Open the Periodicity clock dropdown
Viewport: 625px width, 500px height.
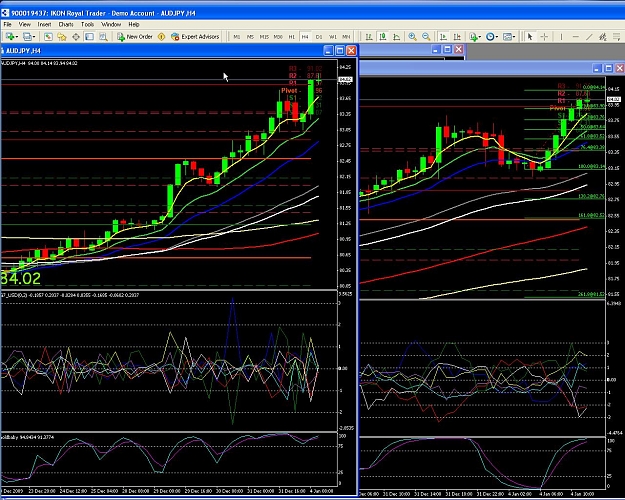click(491, 37)
